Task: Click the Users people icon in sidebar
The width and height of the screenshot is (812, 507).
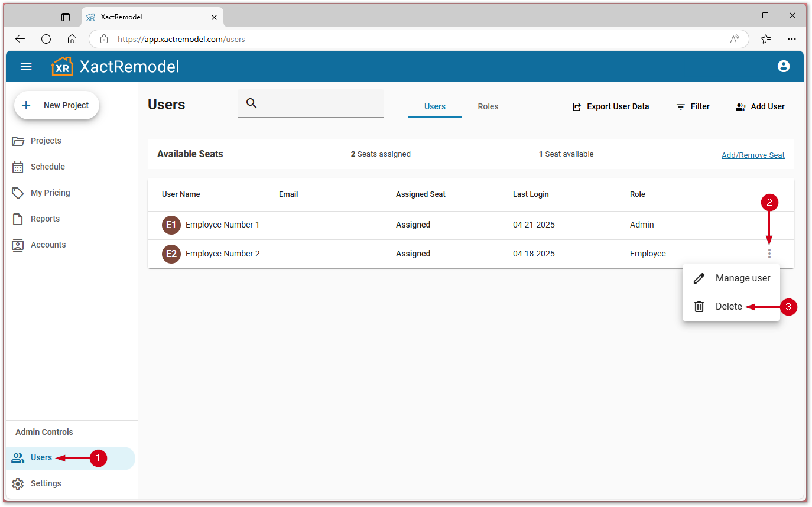Action: tap(18, 458)
